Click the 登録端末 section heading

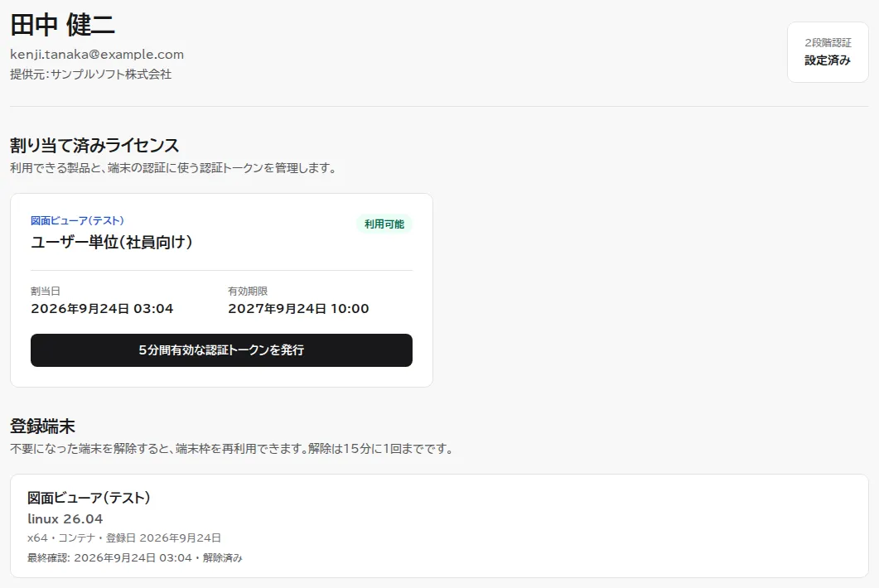tap(42, 427)
